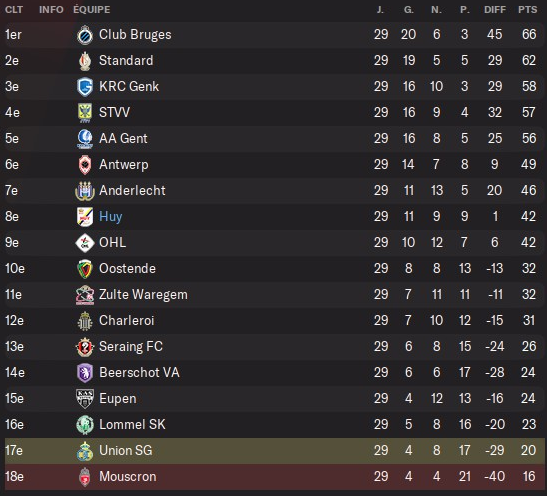Click the ÉQUIPE column header
The height and width of the screenshot is (496, 547).
click(92, 9)
